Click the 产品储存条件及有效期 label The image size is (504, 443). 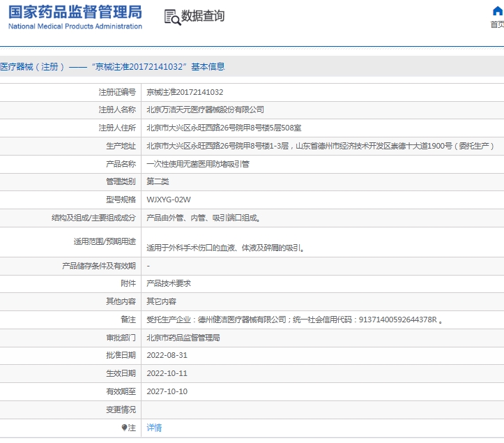point(99,266)
